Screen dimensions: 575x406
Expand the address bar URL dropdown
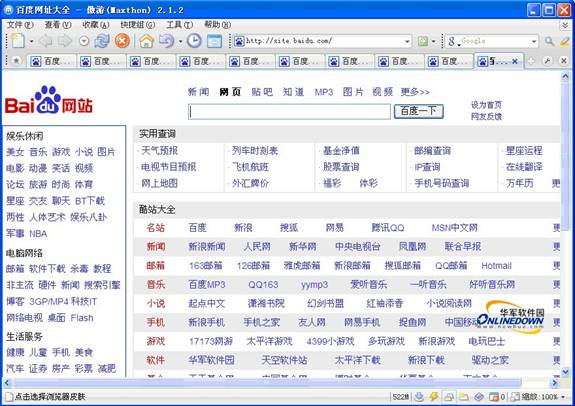click(x=407, y=41)
